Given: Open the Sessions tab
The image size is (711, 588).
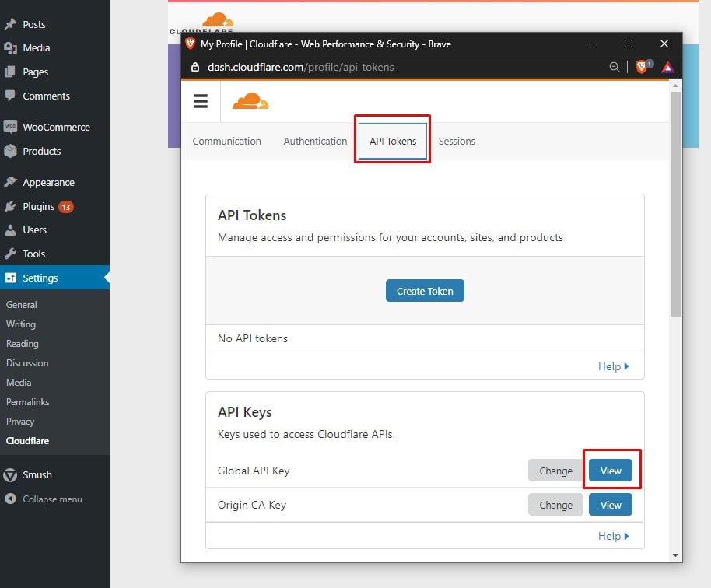Looking at the screenshot, I should click(457, 141).
